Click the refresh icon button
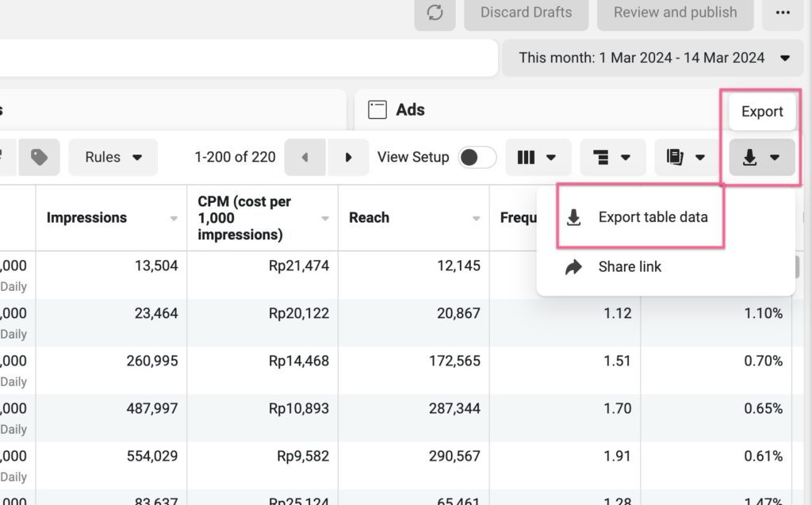The width and height of the screenshot is (812, 505). click(435, 13)
